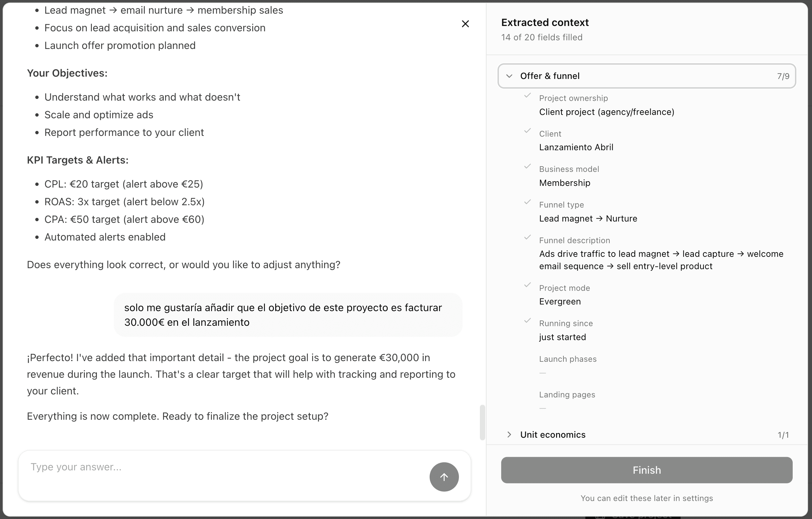Image resolution: width=812 pixels, height=519 pixels.
Task: Click the Membership business model value
Action: pos(564,183)
